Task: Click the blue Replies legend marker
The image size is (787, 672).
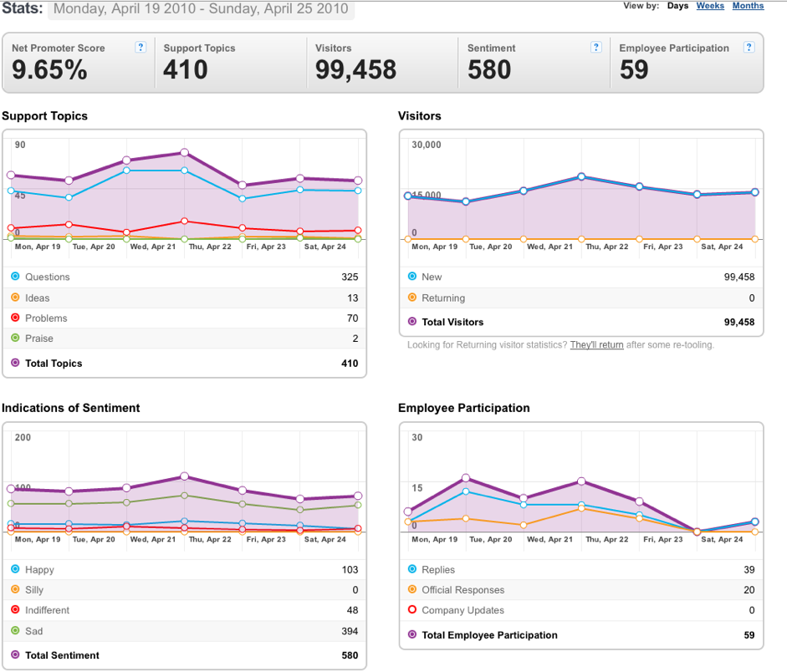Action: [x=412, y=568]
